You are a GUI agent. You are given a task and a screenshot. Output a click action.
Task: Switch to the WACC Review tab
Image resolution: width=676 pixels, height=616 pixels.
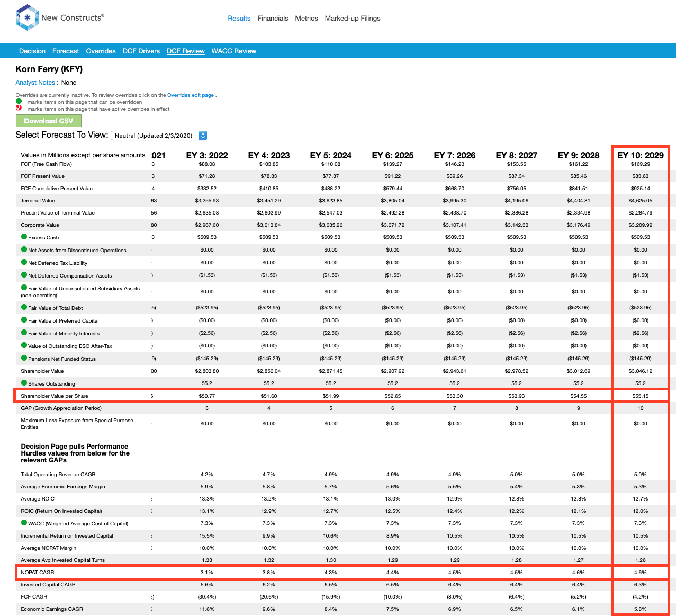(234, 51)
